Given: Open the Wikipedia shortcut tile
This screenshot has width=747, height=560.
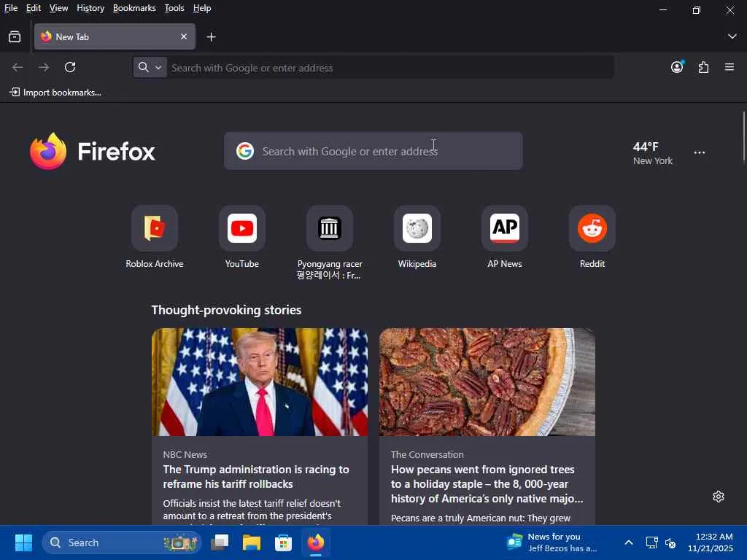Looking at the screenshot, I should 417,237.
